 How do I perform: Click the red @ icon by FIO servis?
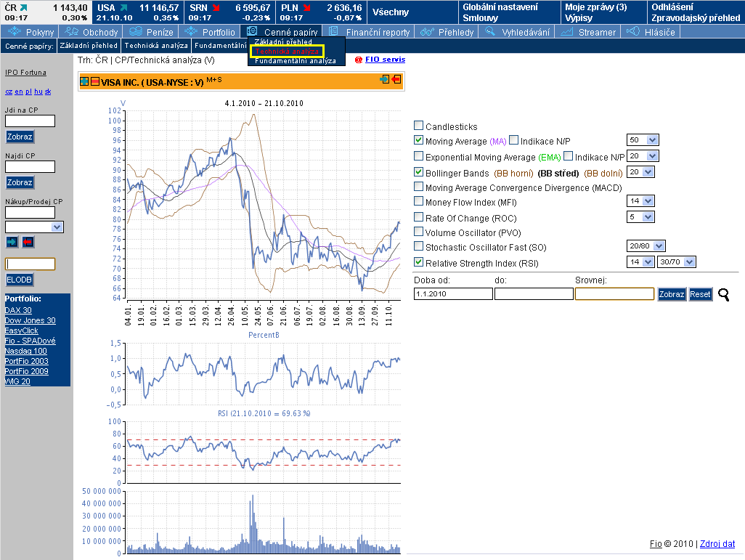pos(359,60)
